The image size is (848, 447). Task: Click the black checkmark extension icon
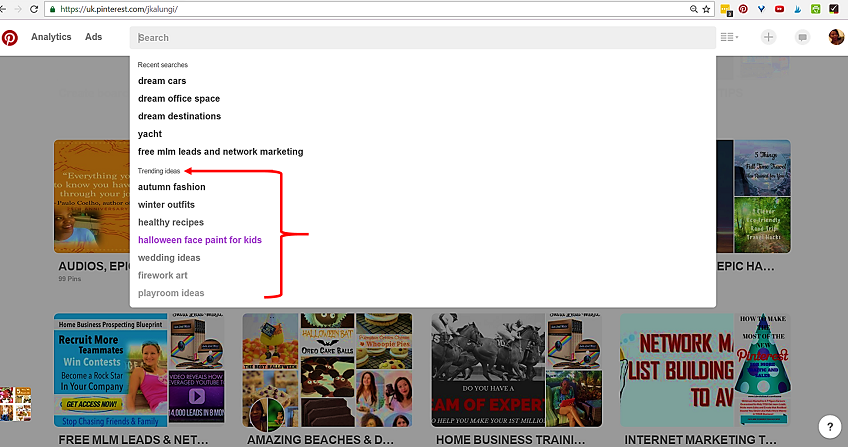pyautogui.click(x=834, y=9)
